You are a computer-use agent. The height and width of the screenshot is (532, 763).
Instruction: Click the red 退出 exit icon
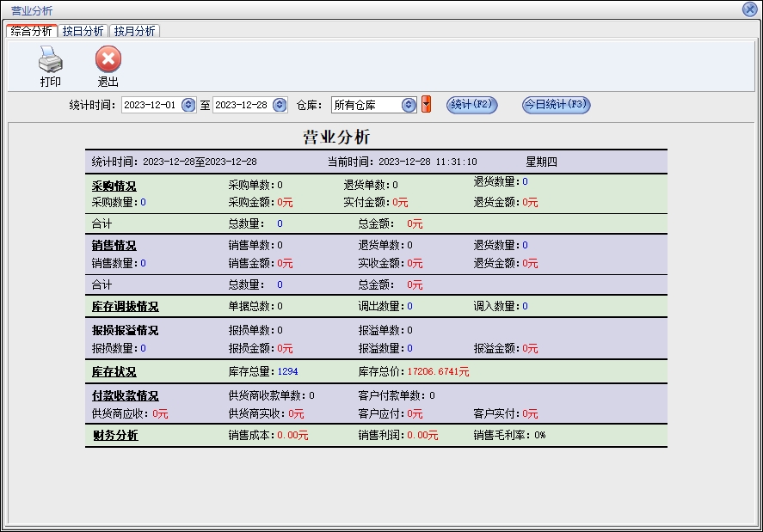(108, 60)
